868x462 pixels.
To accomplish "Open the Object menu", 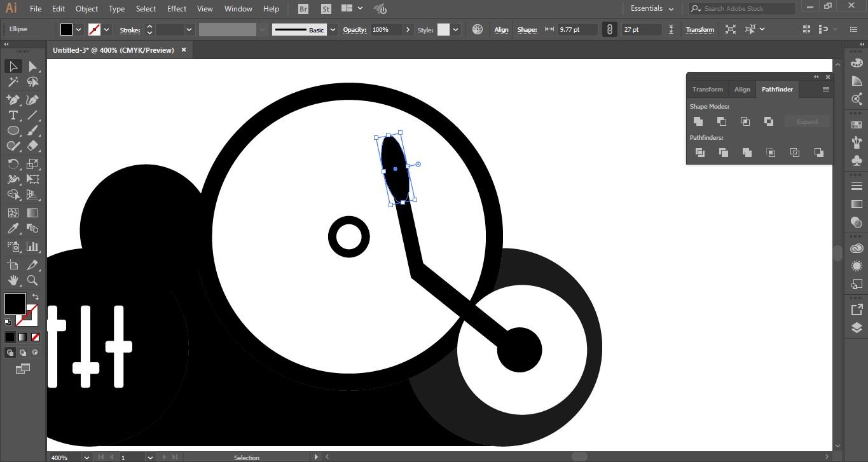I will point(86,9).
